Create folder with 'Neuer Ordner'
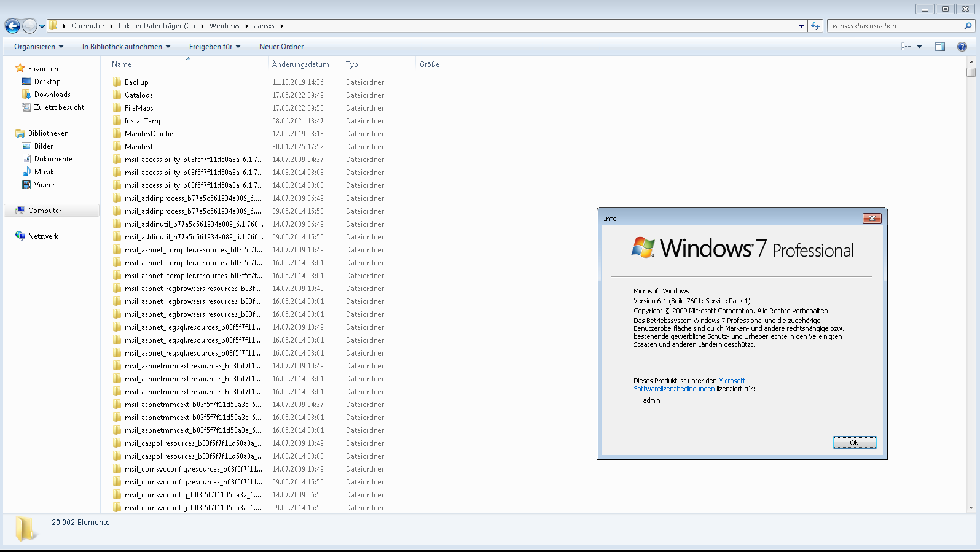This screenshot has height=552, width=980. [281, 47]
